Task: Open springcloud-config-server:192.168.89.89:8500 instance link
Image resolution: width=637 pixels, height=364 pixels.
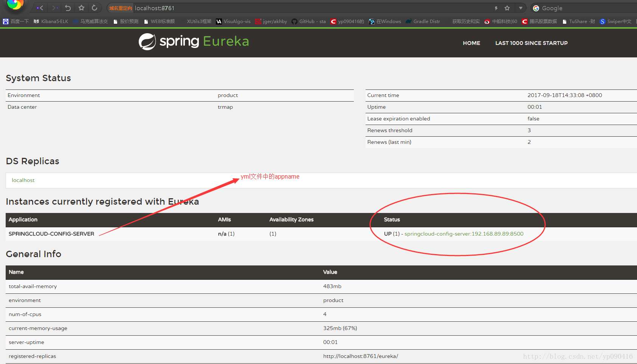Action: 464,234
